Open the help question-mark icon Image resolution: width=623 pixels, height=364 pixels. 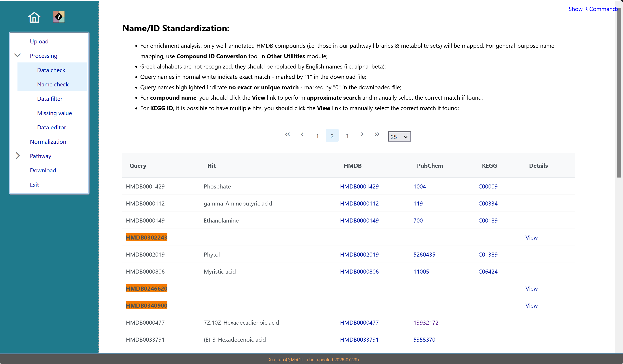click(x=58, y=17)
